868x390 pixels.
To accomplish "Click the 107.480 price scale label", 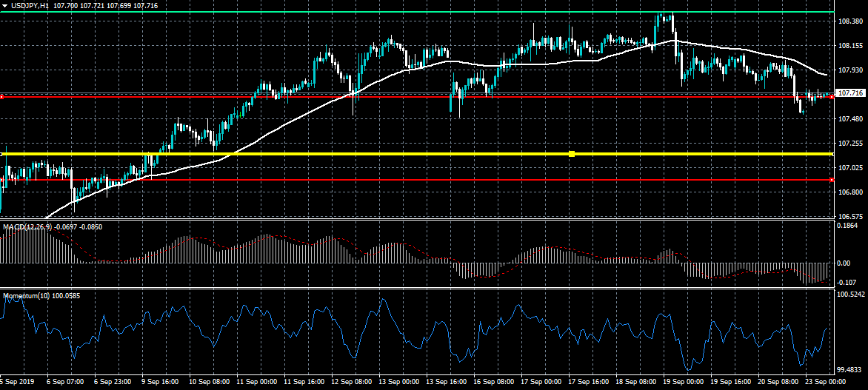I will pyautogui.click(x=850, y=119).
